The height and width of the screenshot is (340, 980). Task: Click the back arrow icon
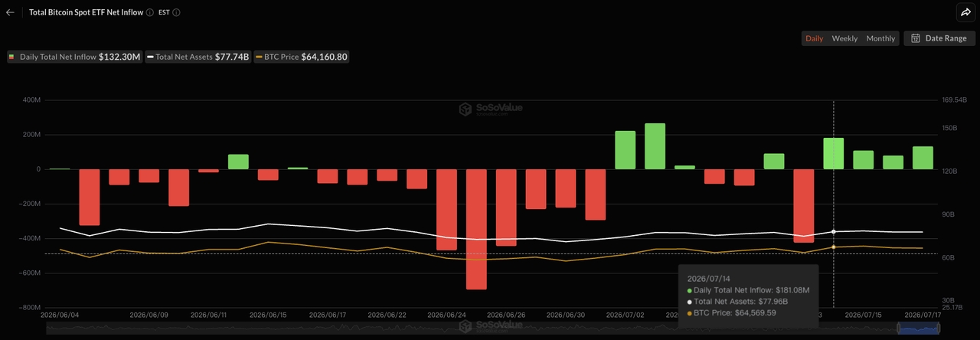10,12
